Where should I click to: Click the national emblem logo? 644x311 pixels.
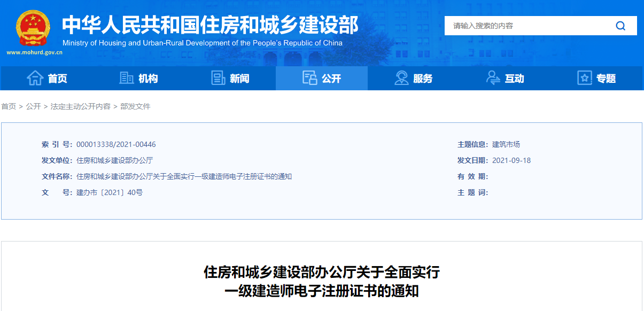(33, 28)
